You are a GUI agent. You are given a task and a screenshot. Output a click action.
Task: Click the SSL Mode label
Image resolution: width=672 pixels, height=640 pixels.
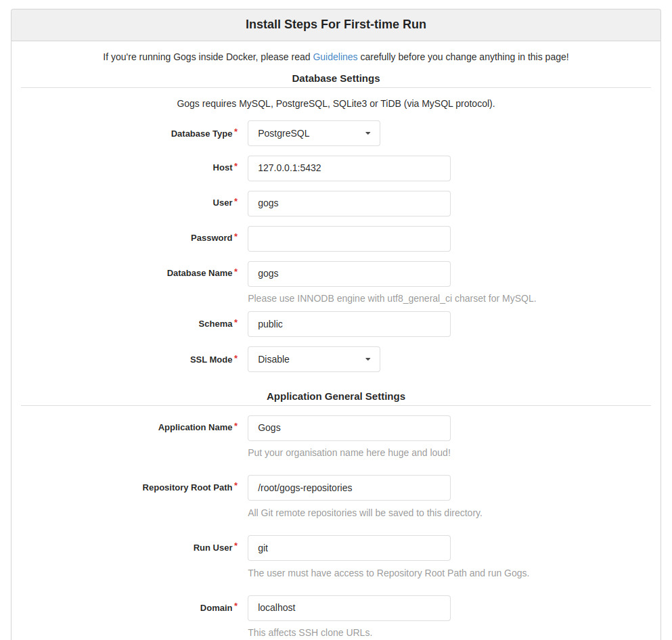click(211, 360)
